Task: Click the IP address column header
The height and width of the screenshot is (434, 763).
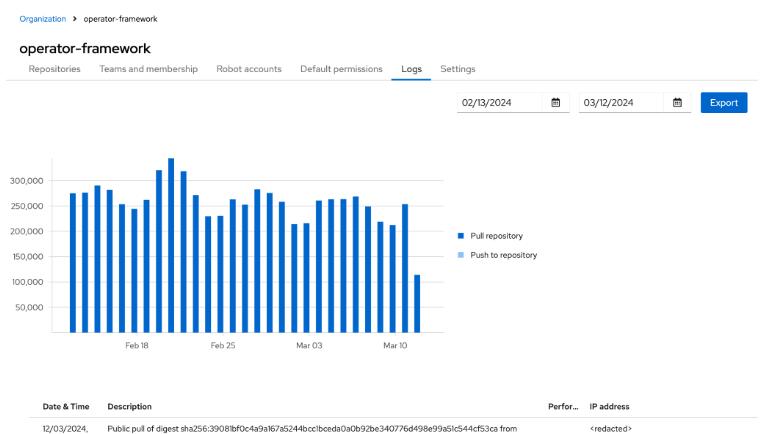Action: pos(609,407)
